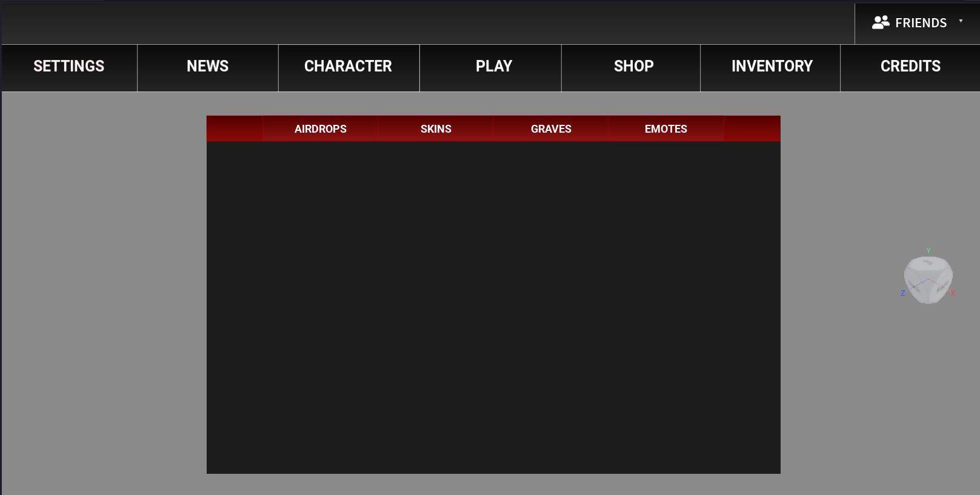Click the Friends people icon
Screen dimensions: 980x495
coord(881,22)
